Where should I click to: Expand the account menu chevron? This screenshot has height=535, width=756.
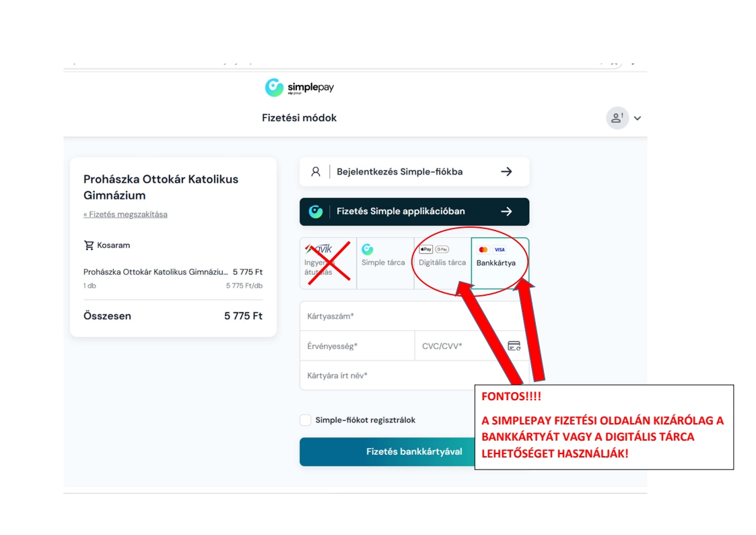tap(638, 118)
